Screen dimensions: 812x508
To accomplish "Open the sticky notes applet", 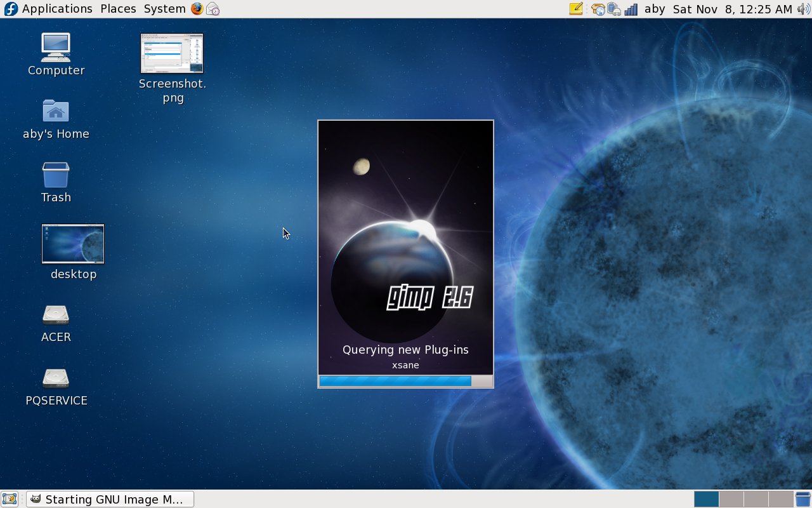I will click(x=576, y=9).
